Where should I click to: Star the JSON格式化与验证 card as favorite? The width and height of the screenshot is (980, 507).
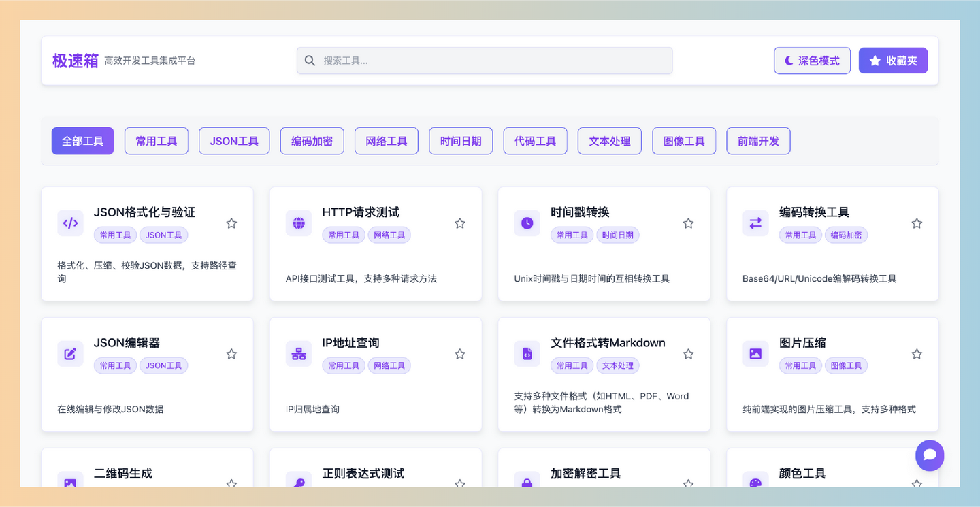tap(231, 223)
